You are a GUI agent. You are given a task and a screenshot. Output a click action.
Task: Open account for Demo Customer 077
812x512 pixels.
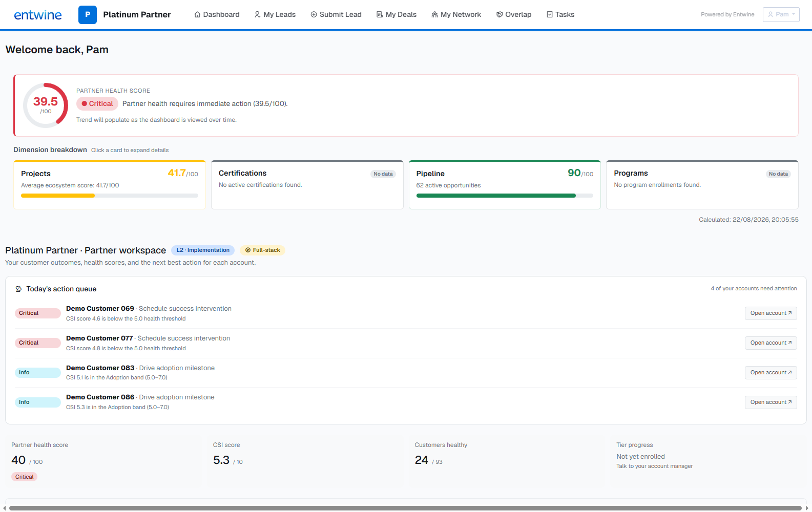771,343
